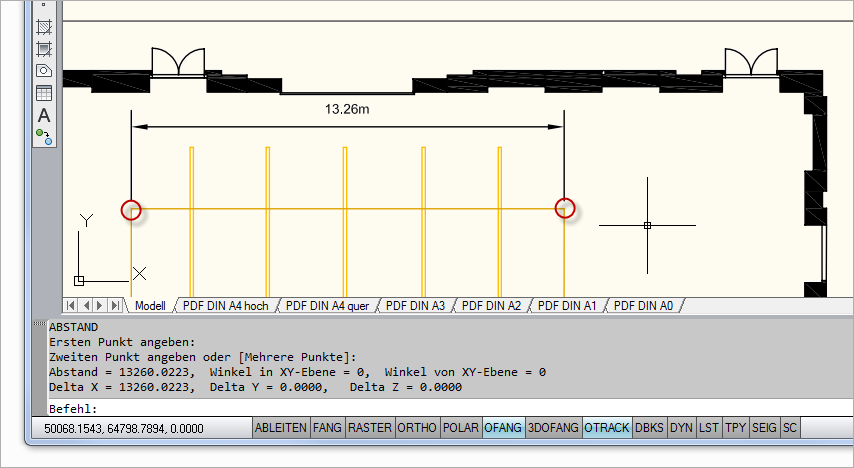The width and height of the screenshot is (854, 468).
Task: Open the PDF DIN A4 hoch layout
Action: pos(226,305)
